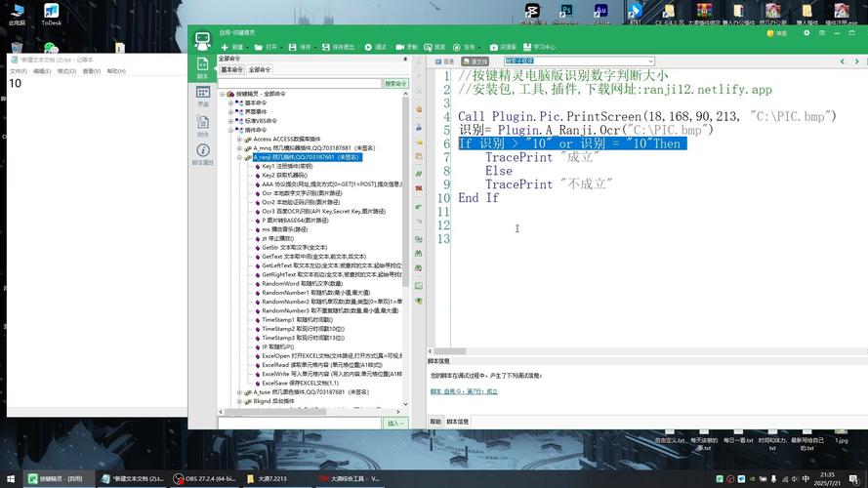Click the debug output link for line 7
The image size is (868, 488).
pyautogui.click(x=464, y=391)
